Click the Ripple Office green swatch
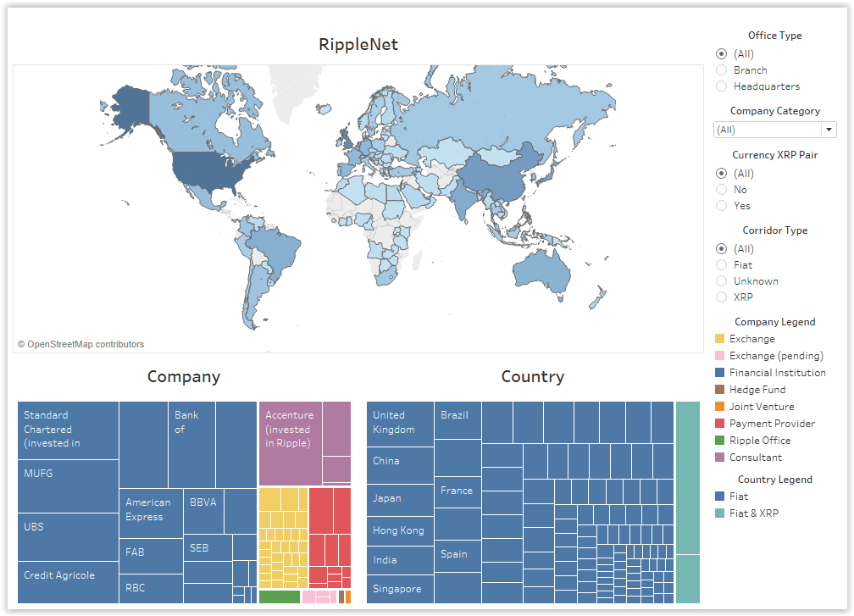The image size is (854, 616). point(719,440)
